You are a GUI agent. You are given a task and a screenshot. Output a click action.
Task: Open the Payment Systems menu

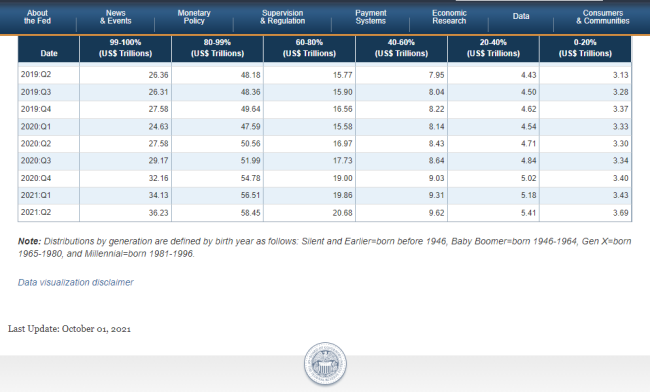click(x=371, y=17)
